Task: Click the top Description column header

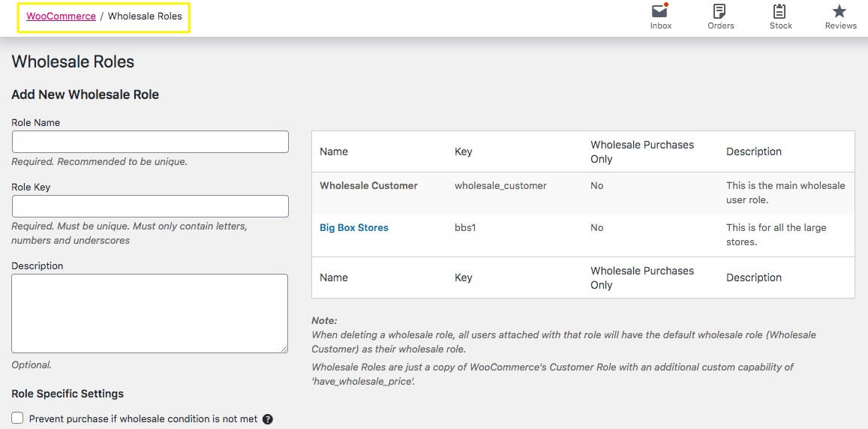Action: point(753,151)
